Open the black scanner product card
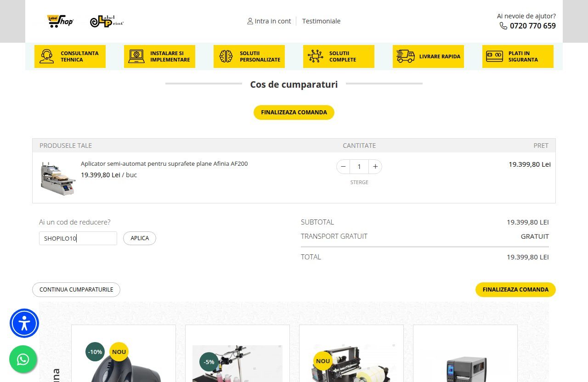 tap(124, 354)
